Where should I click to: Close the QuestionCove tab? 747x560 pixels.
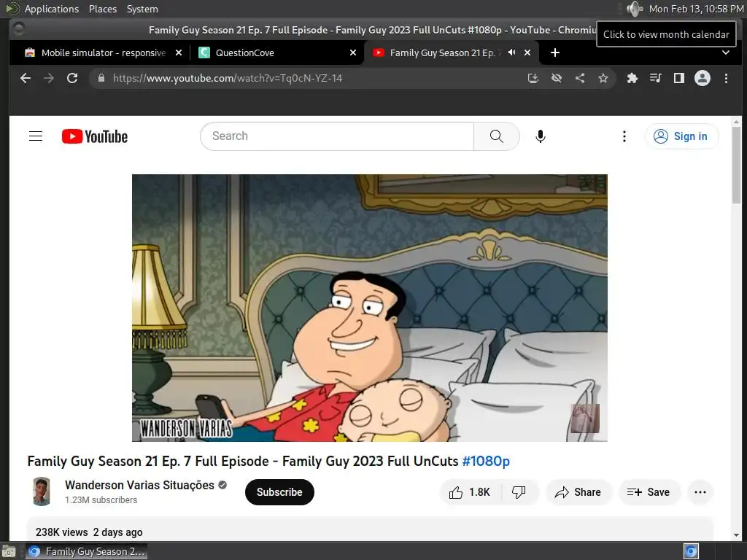pos(353,52)
